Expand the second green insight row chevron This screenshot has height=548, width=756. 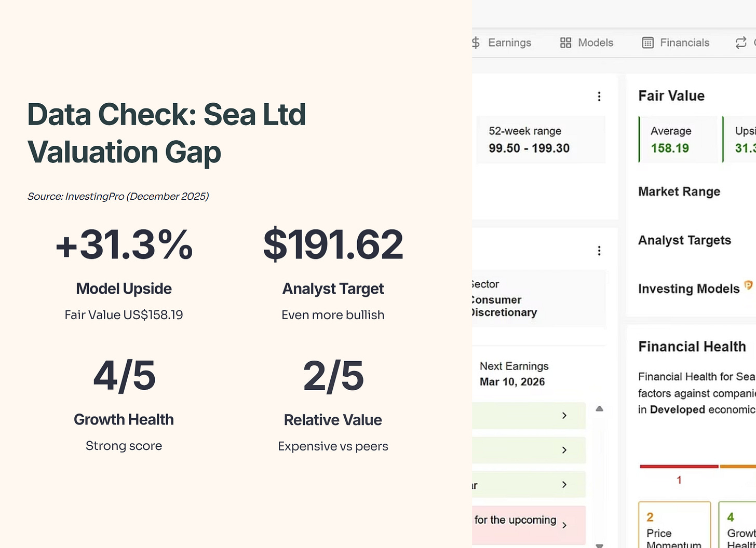point(564,450)
